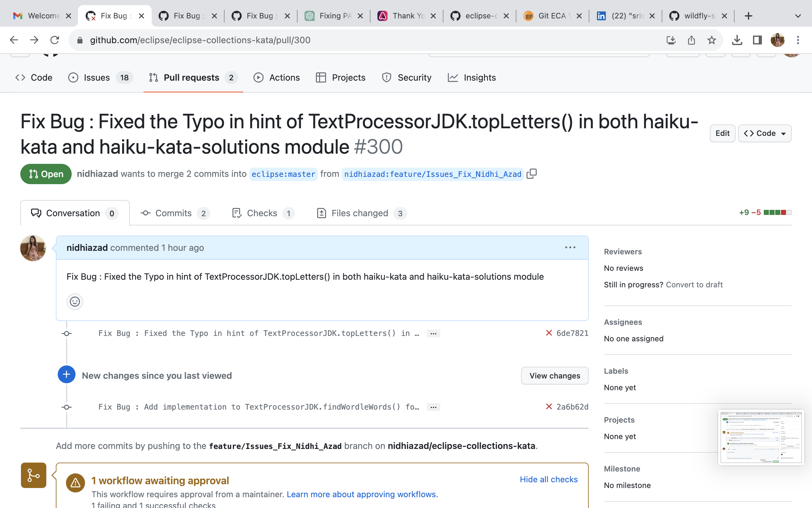Click the failed status X next to 2a6b62d
Image resolution: width=812 pixels, height=508 pixels.
(549, 406)
